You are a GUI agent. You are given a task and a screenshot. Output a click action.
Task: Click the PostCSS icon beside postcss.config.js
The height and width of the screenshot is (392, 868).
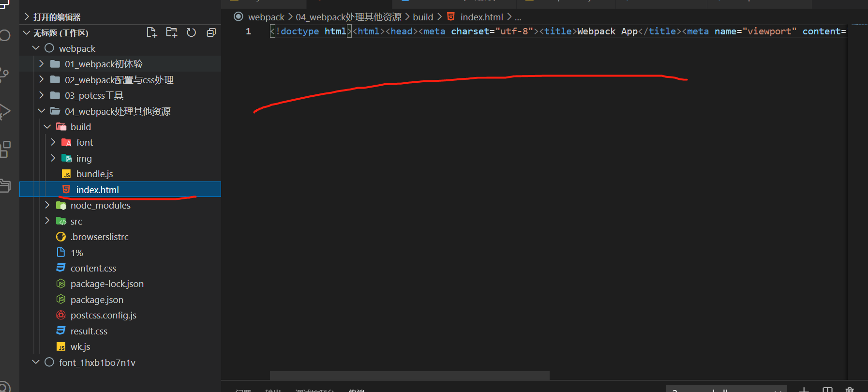(x=61, y=315)
